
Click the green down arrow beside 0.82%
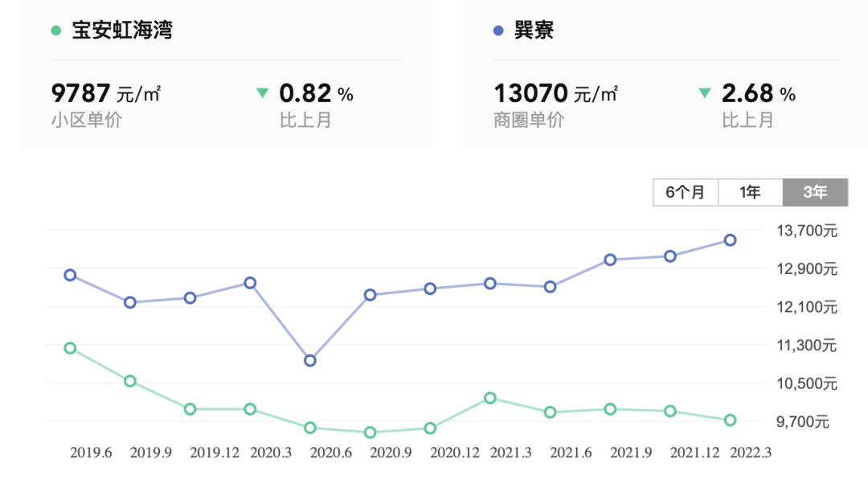coord(262,93)
